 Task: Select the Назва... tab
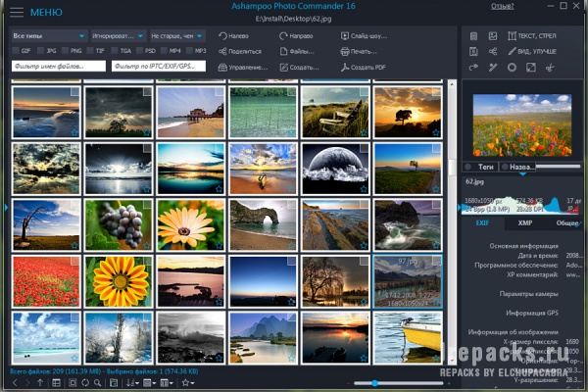click(x=517, y=167)
